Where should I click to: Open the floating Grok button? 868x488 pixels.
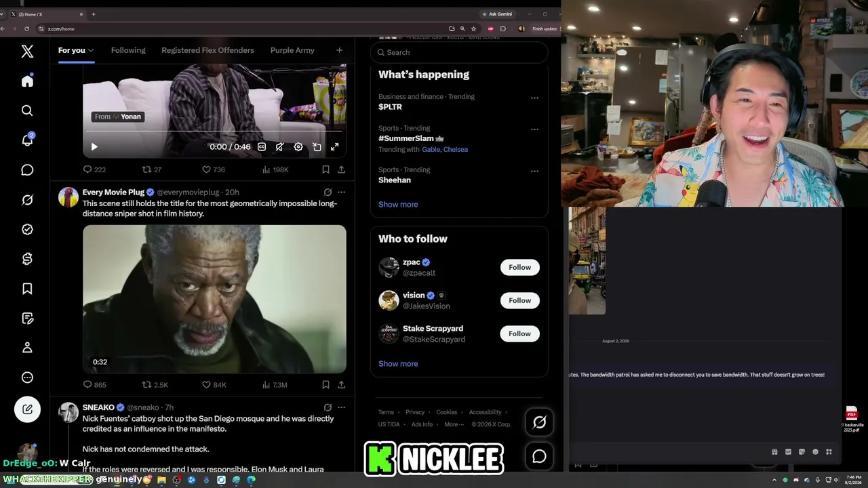[540, 422]
